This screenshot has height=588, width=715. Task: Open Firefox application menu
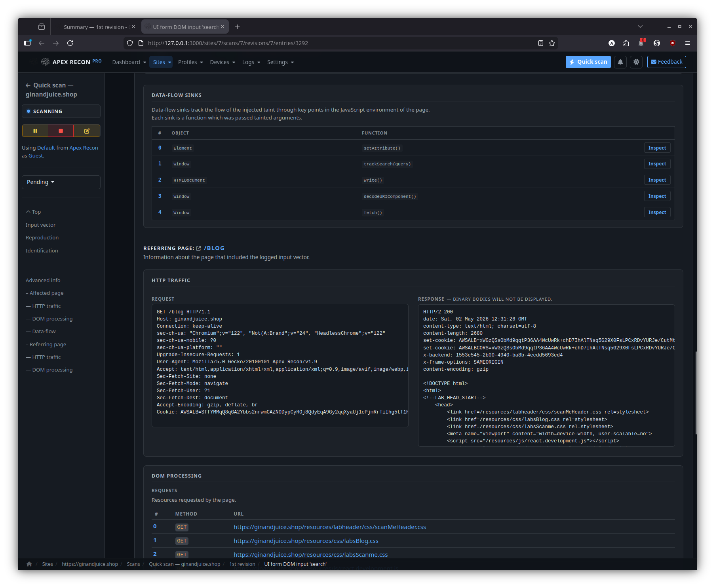(688, 43)
